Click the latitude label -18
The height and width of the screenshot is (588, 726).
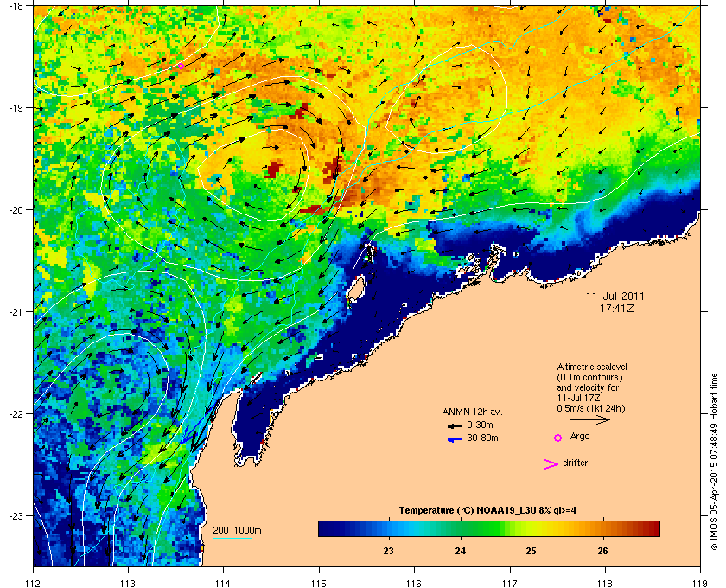[x=16, y=5]
